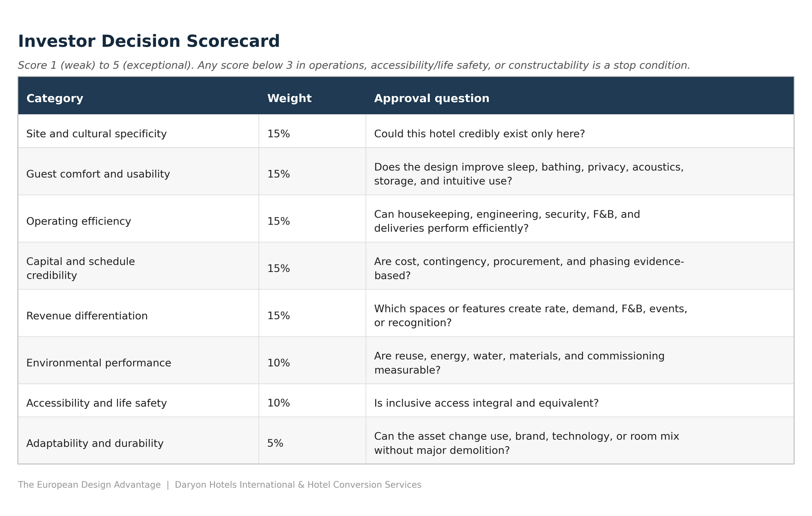The height and width of the screenshot is (516, 812).
Task: Select the 5% weight value
Action: pyautogui.click(x=275, y=443)
